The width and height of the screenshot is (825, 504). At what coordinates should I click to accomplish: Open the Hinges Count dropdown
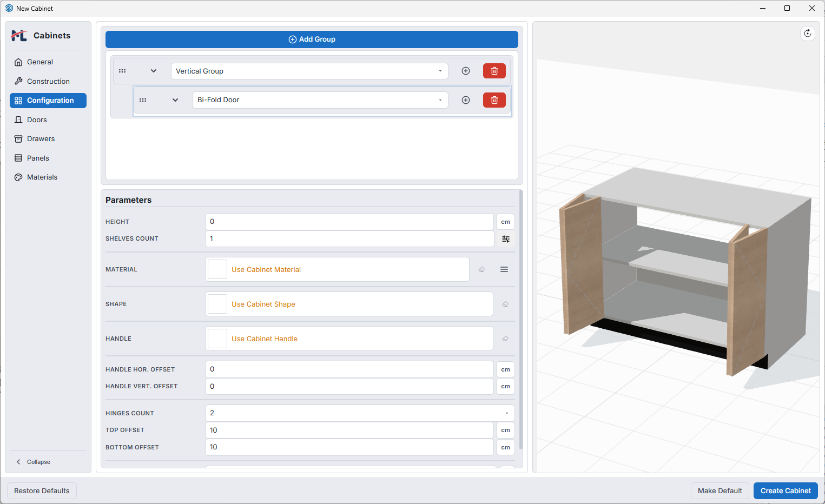pyautogui.click(x=360, y=413)
